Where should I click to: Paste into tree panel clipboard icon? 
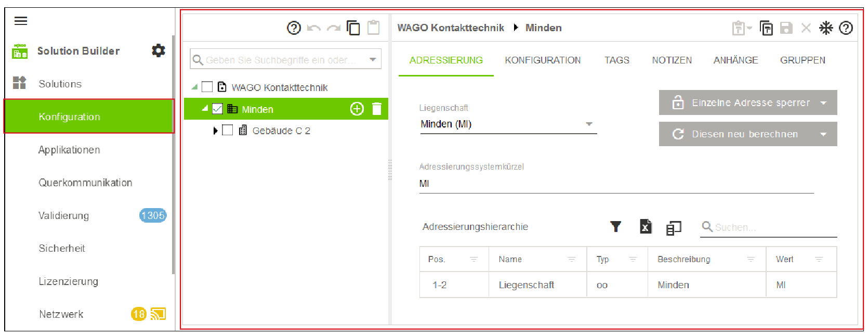click(x=374, y=28)
